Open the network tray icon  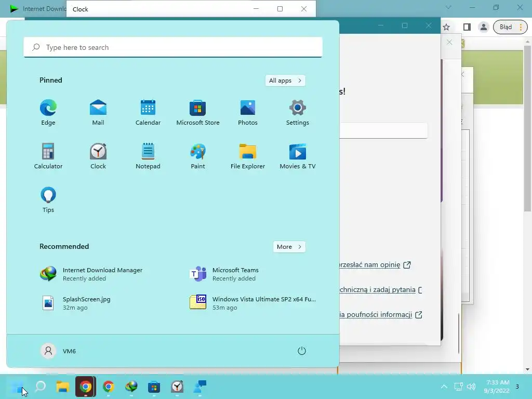point(458,387)
